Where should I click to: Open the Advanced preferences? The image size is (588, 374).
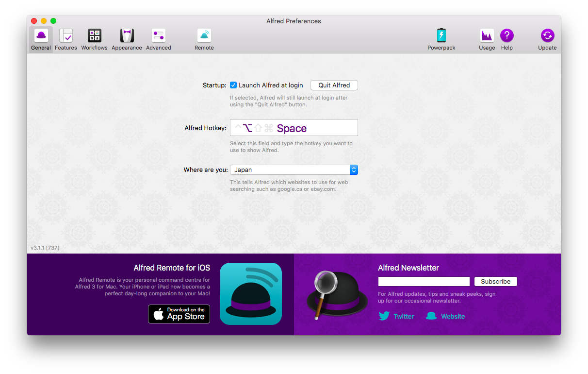pyautogui.click(x=158, y=39)
